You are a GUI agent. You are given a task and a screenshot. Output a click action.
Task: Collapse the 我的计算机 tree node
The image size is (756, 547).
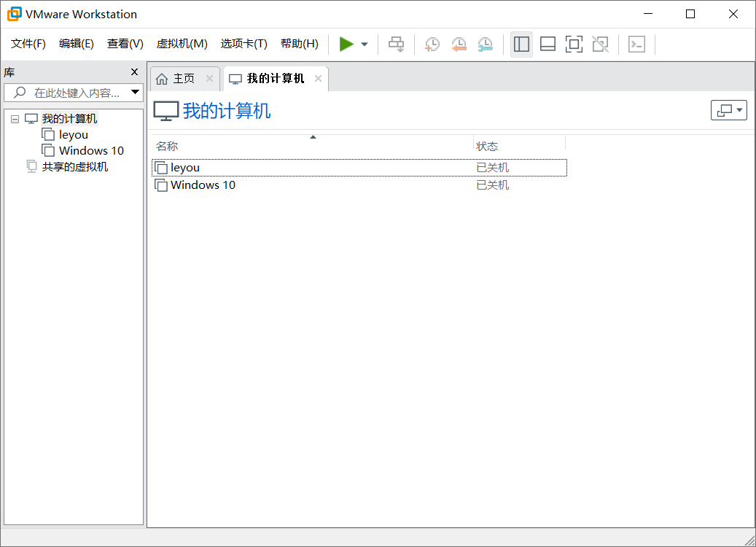coord(15,119)
